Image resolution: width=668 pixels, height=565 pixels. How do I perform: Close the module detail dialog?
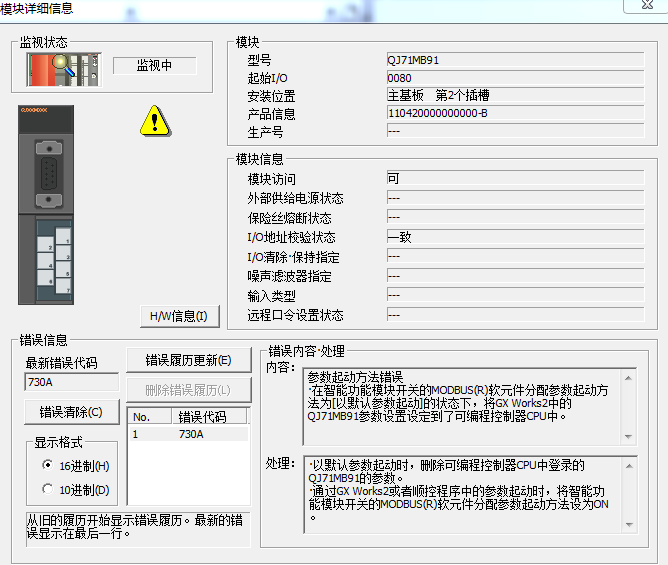click(640, 7)
